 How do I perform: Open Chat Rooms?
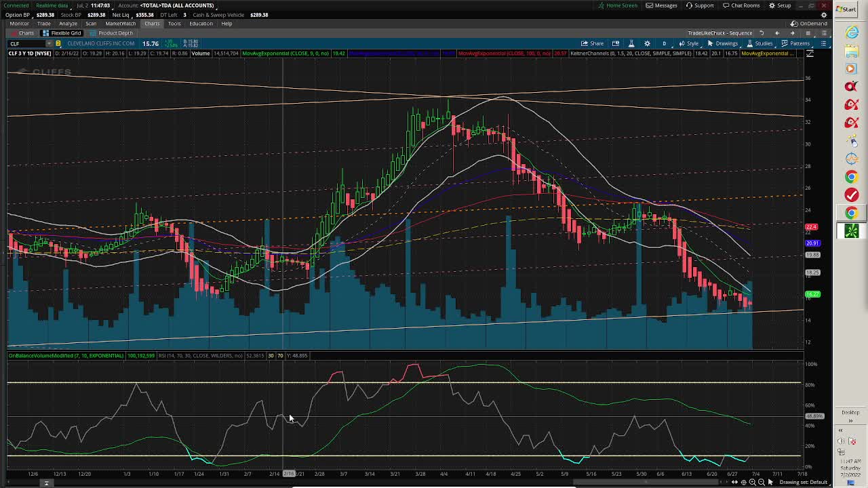pos(741,5)
